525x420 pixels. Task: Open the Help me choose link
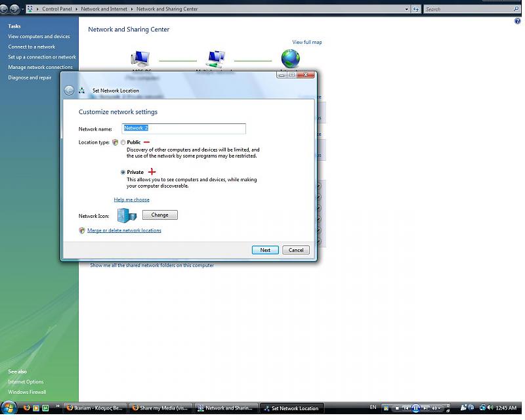pyautogui.click(x=132, y=199)
